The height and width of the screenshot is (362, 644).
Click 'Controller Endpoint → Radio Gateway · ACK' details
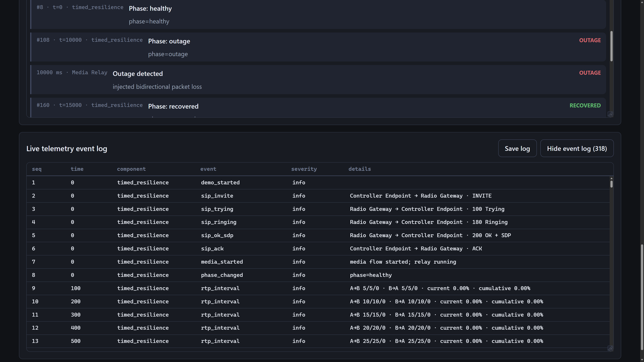coord(416,249)
